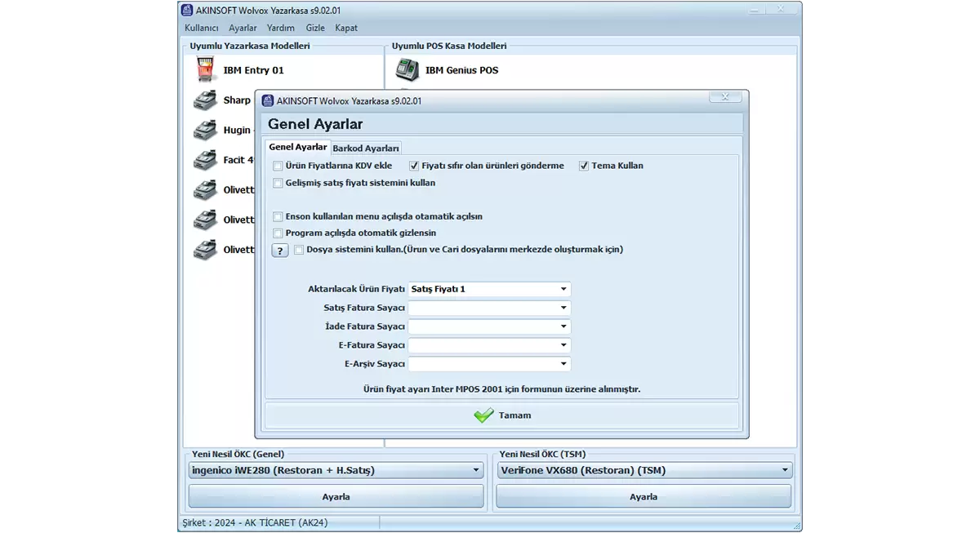Switch to the Barkod Ayarları tab
The image size is (980, 533).
366,148
